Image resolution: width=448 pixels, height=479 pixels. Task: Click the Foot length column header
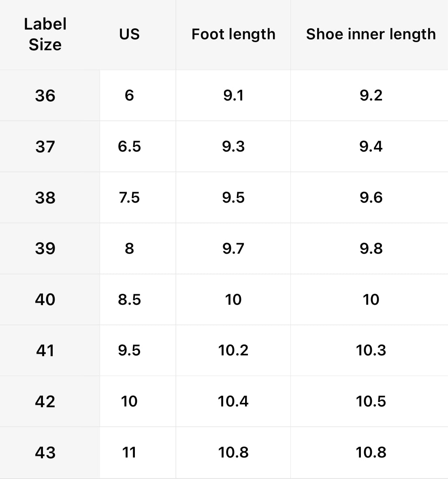point(233,34)
